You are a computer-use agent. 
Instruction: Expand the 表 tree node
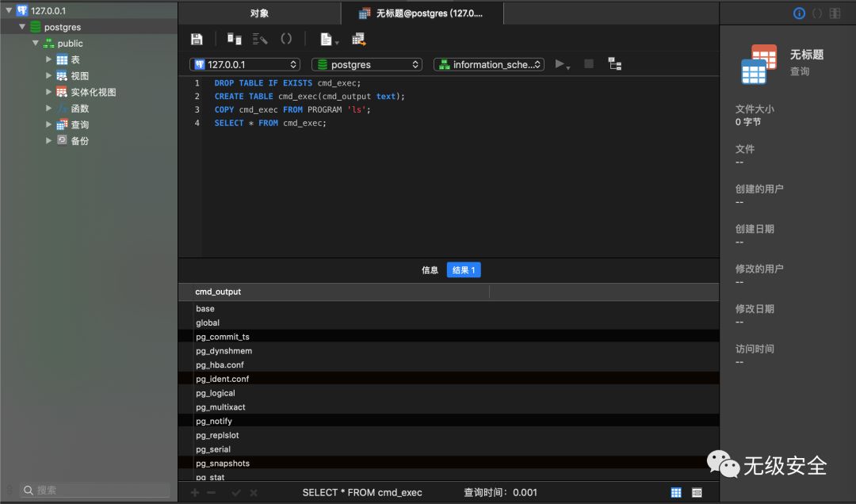[49, 59]
